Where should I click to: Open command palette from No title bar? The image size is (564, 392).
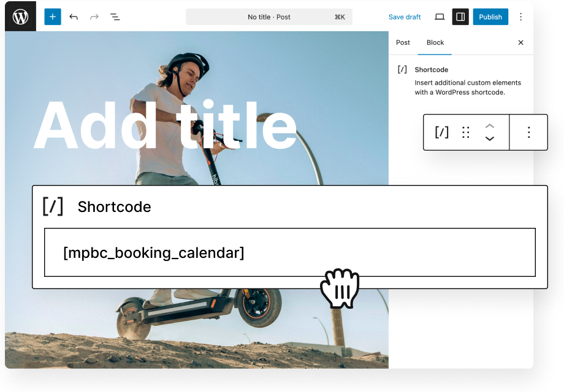pos(269,17)
